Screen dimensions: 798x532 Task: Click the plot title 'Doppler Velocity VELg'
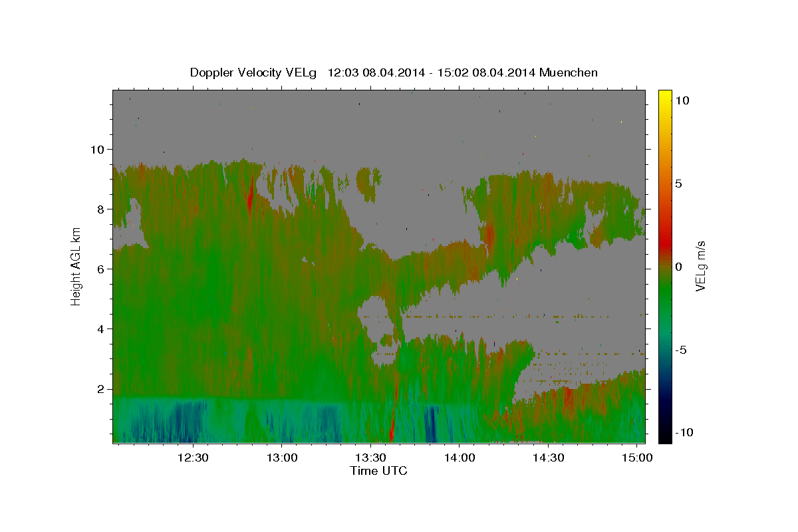[254, 72]
